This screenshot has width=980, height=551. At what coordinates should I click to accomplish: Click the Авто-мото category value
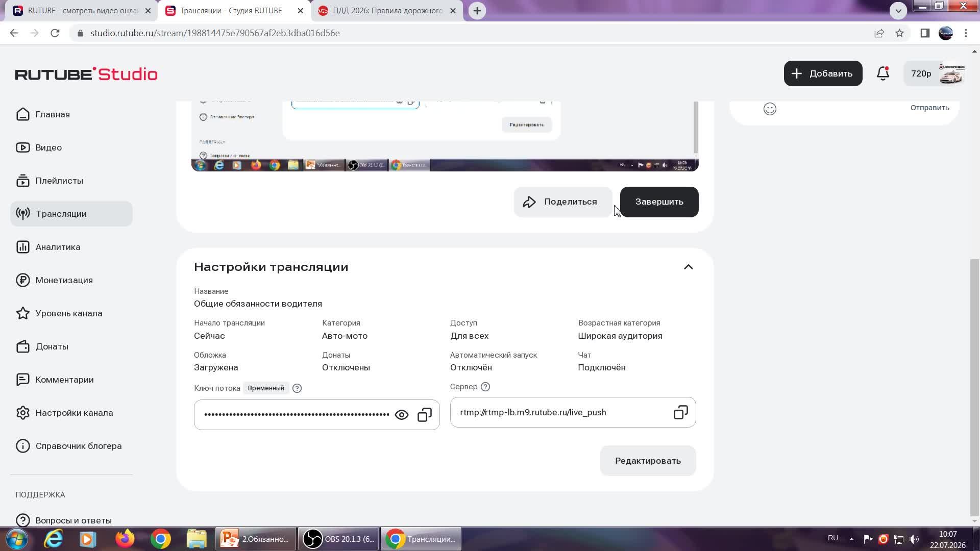click(345, 336)
